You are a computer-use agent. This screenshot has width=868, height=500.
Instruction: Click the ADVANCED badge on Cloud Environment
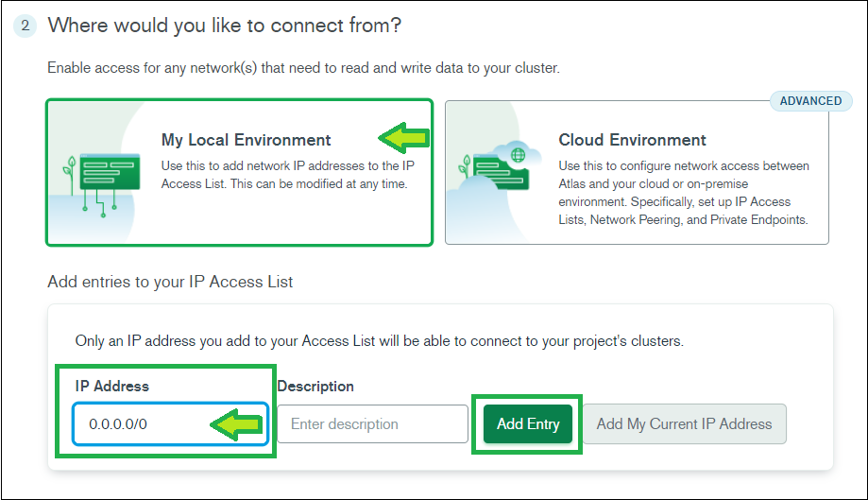point(810,101)
